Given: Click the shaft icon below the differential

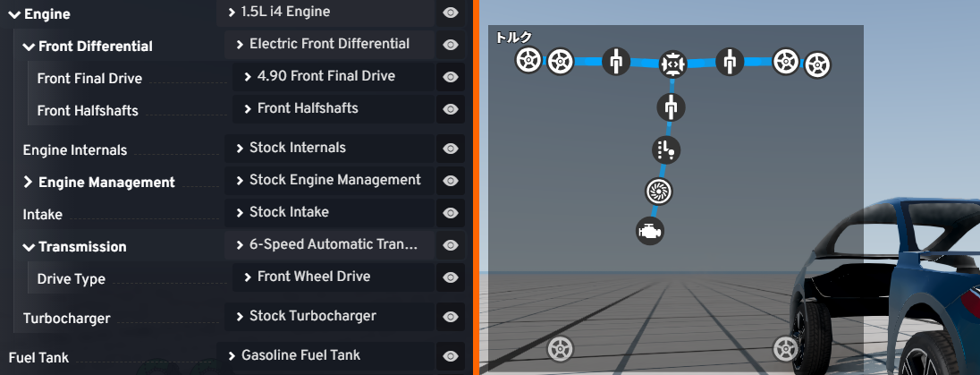Looking at the screenshot, I should tap(672, 107).
